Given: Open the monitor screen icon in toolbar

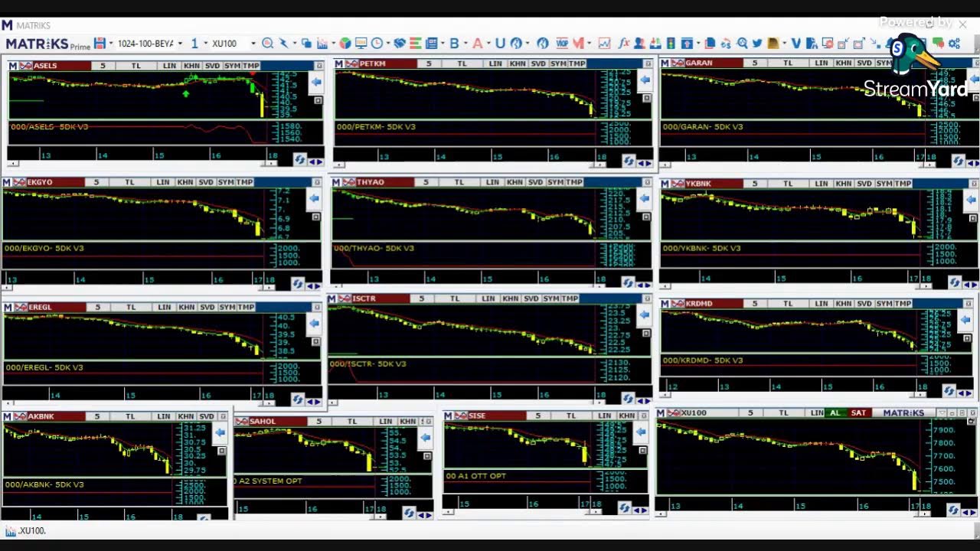Looking at the screenshot, I should click(x=361, y=44).
